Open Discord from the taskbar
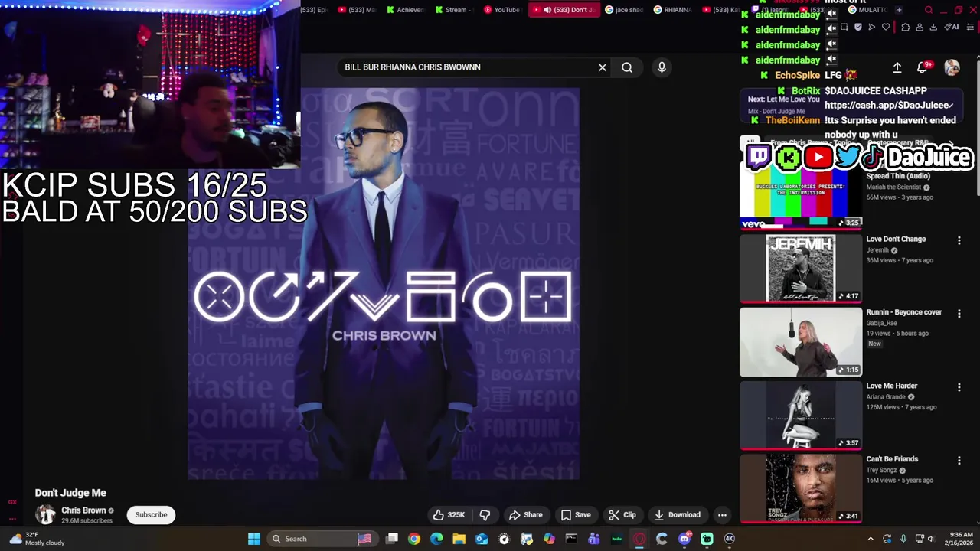The width and height of the screenshot is (980, 551). point(684,539)
